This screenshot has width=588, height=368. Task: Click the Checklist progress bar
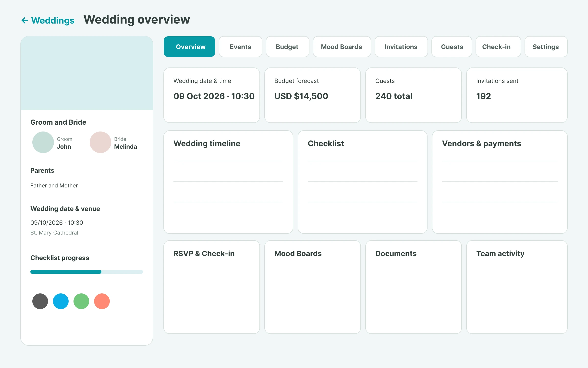[x=87, y=272]
